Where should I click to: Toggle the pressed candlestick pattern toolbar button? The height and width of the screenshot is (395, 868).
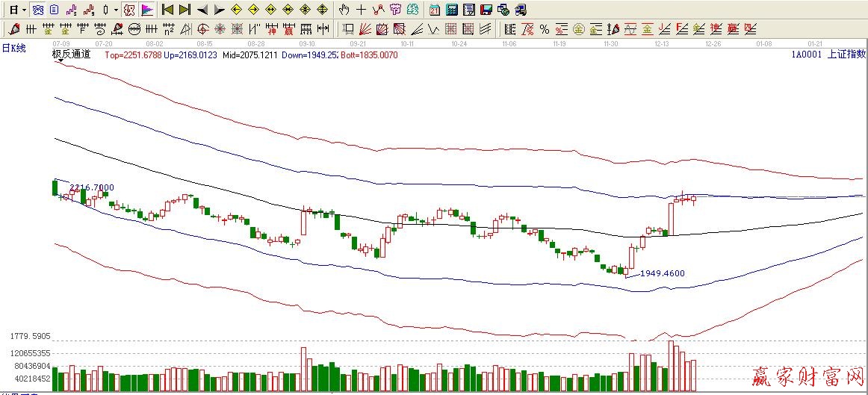[x=128, y=10]
